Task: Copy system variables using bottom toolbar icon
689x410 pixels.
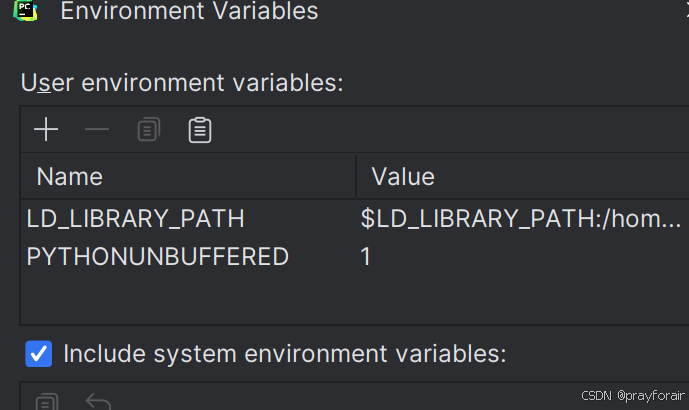Action: coord(46,402)
